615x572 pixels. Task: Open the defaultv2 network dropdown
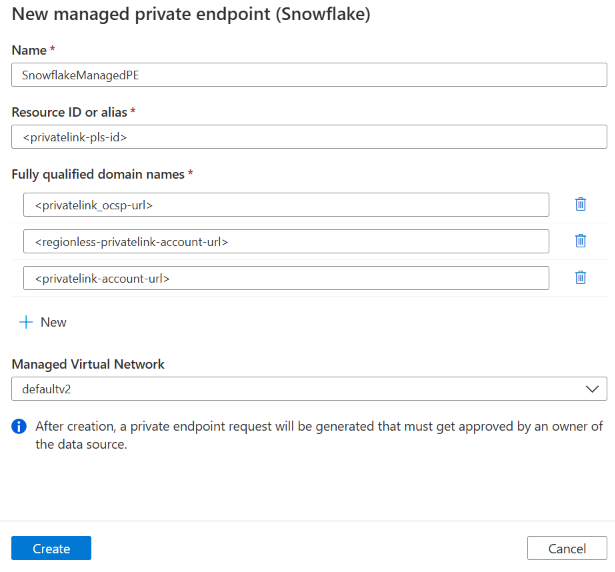pos(300,389)
